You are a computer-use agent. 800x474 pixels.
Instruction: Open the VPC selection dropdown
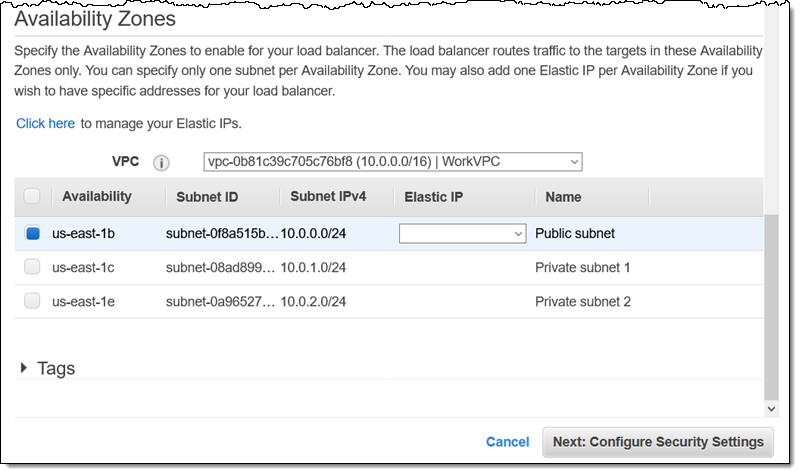click(392, 162)
